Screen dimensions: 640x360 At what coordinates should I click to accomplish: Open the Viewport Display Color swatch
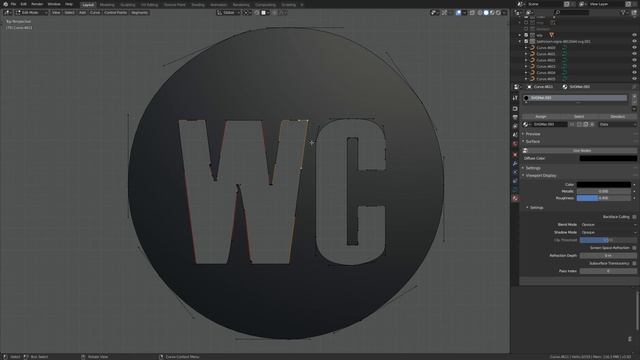tap(604, 184)
